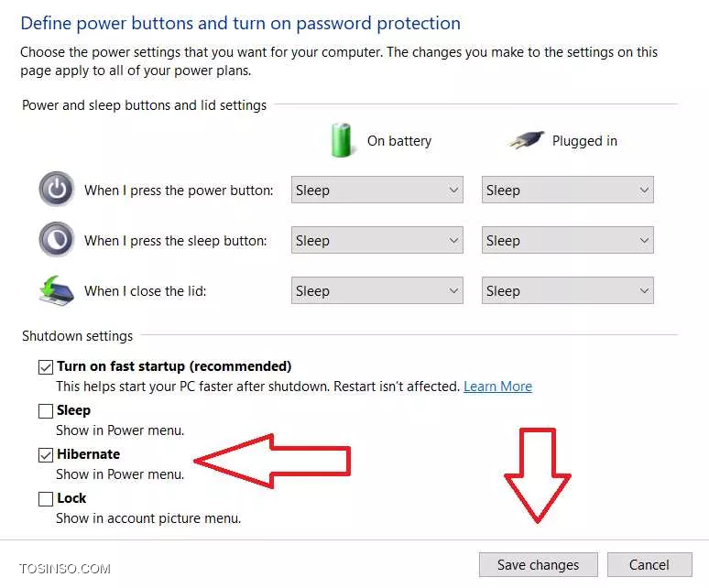Open power button Plugged in dropdown

[567, 190]
